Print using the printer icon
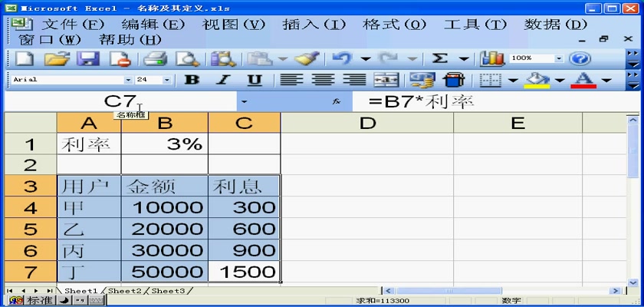Viewport: 644px width, 307px height. click(156, 58)
